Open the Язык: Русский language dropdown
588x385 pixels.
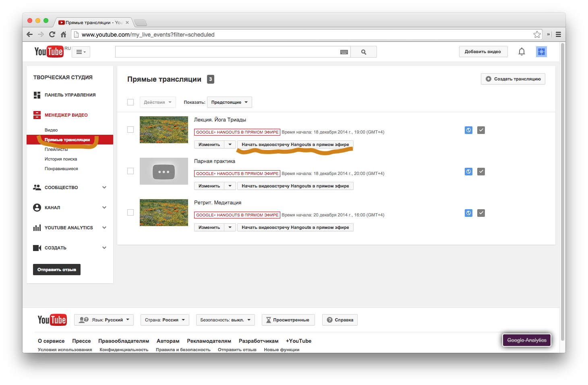[104, 320]
